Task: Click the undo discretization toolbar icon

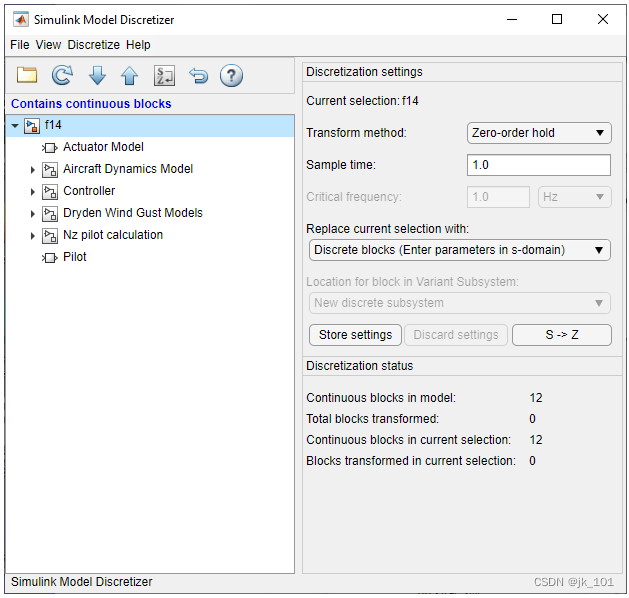Action: click(199, 75)
